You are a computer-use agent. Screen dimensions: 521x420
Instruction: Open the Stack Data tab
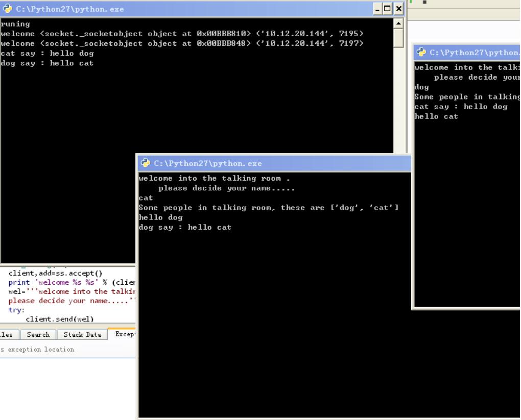[82, 334]
